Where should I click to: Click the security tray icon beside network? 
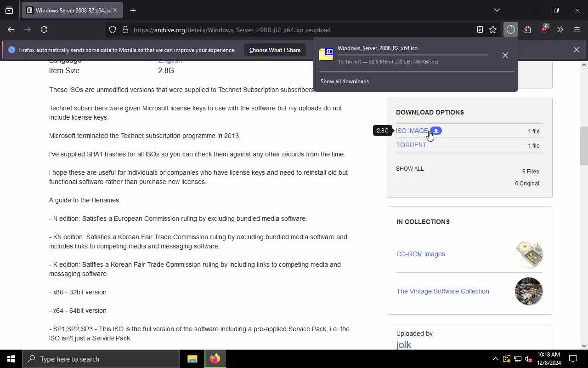(x=506, y=359)
